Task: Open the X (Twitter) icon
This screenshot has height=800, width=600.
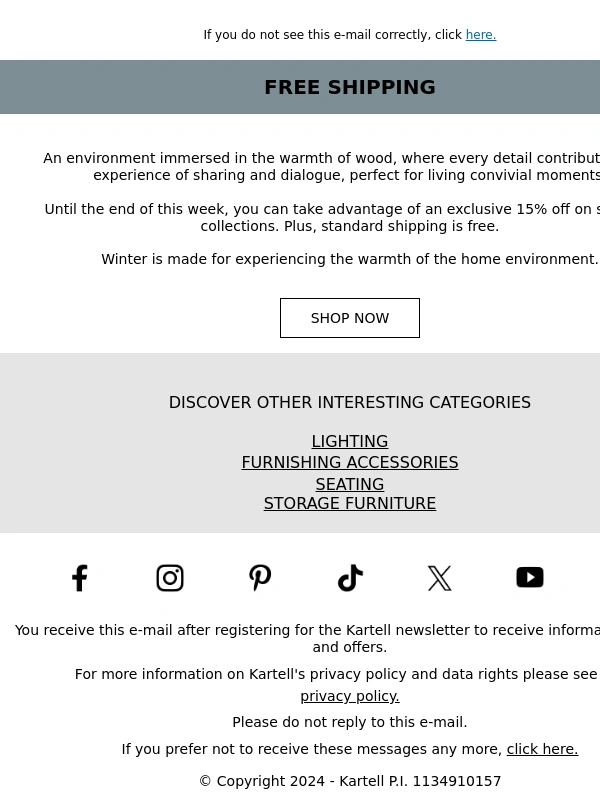Action: pyautogui.click(x=440, y=578)
